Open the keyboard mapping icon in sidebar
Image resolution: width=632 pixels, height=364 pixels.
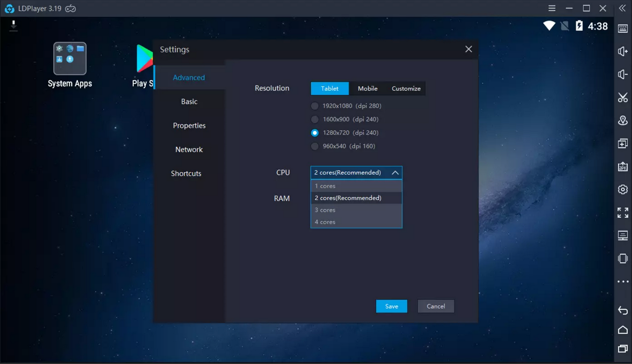coord(622,28)
